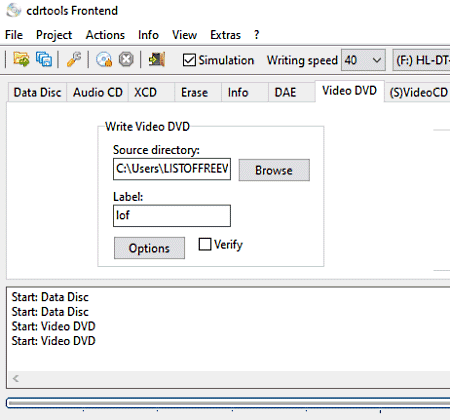The width and height of the screenshot is (450, 420).
Task: Expand the Writing speed dropdown
Action: 363,60
